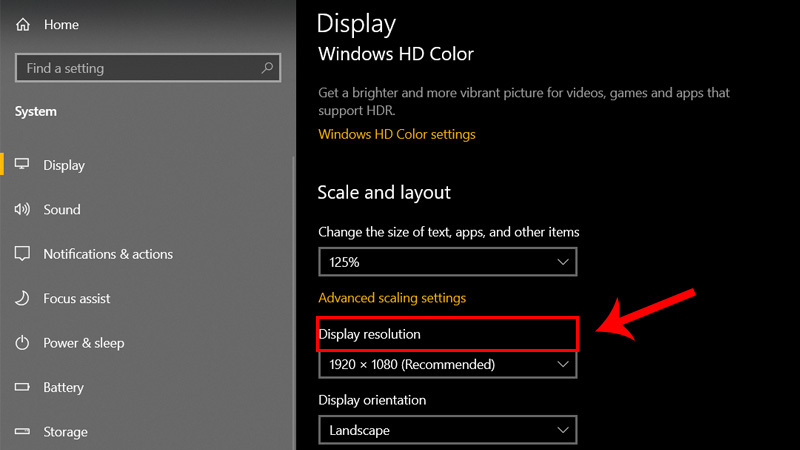This screenshot has height=450, width=800.
Task: Go to Notifications & actions settings
Action: [x=108, y=254]
